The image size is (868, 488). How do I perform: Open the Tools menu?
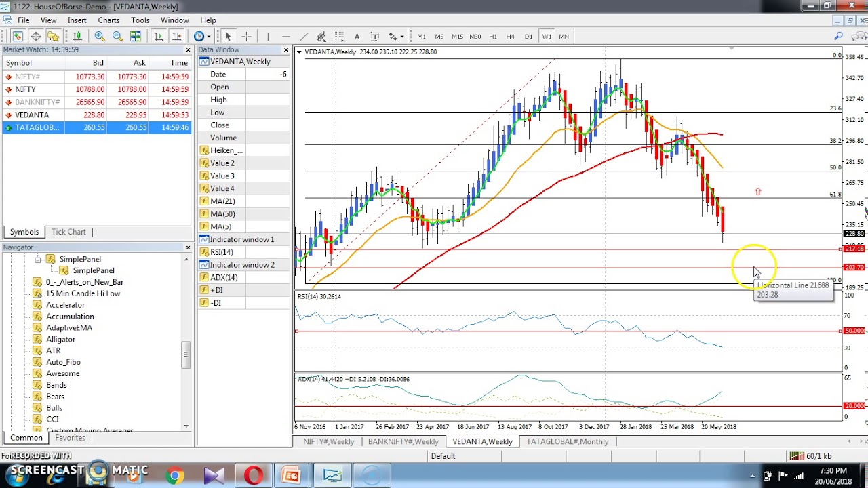(x=140, y=20)
